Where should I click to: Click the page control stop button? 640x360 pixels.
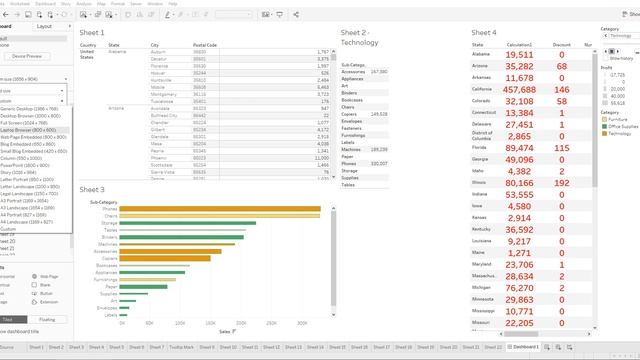point(611,51)
